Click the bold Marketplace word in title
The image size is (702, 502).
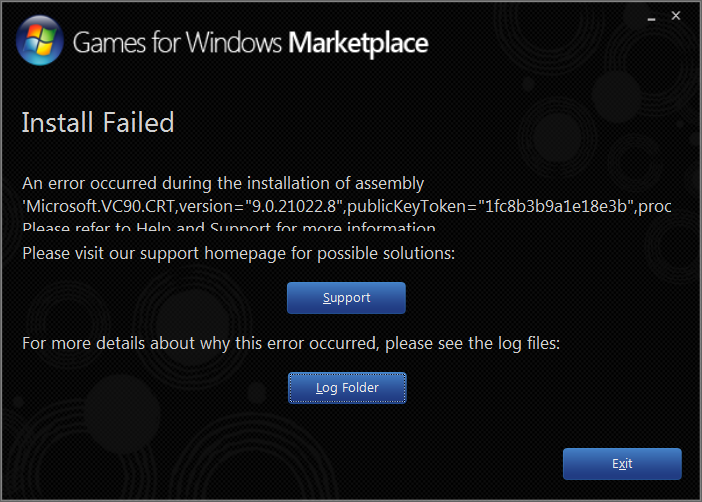358,43
